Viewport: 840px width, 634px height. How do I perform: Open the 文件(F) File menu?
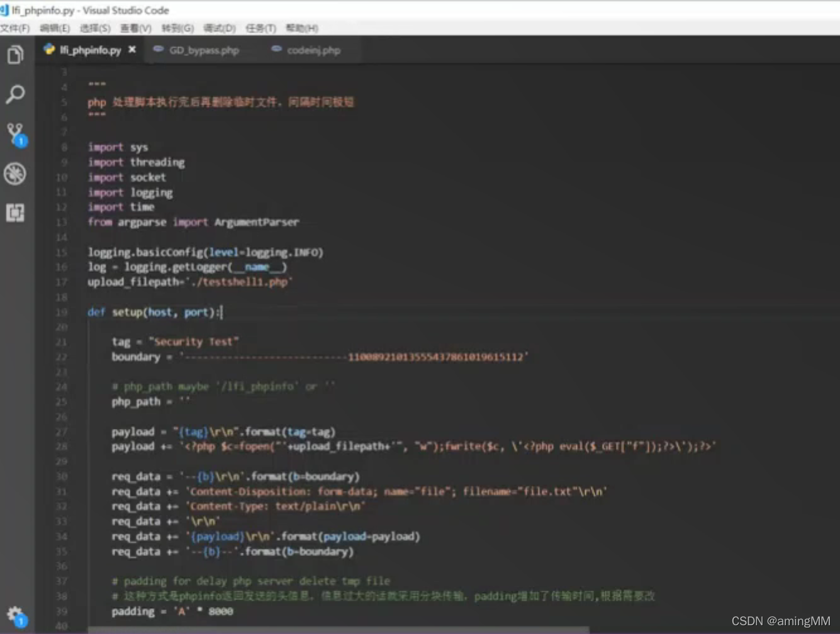pos(15,28)
